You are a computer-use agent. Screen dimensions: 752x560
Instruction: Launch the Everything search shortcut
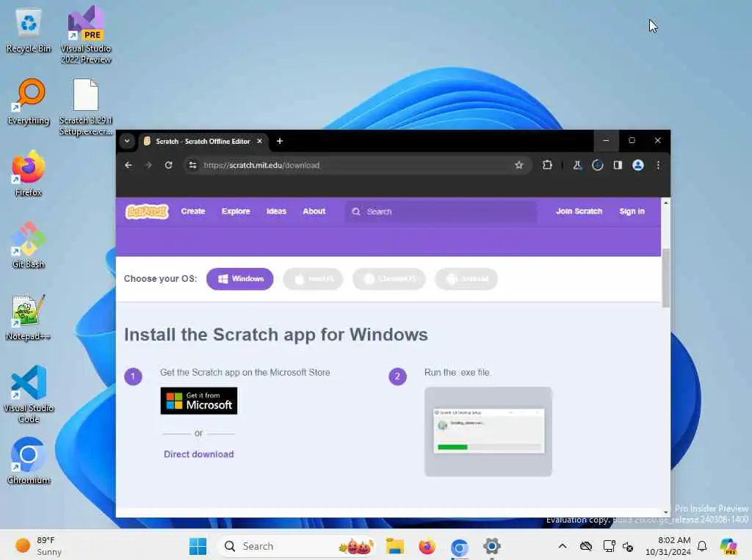tap(29, 102)
